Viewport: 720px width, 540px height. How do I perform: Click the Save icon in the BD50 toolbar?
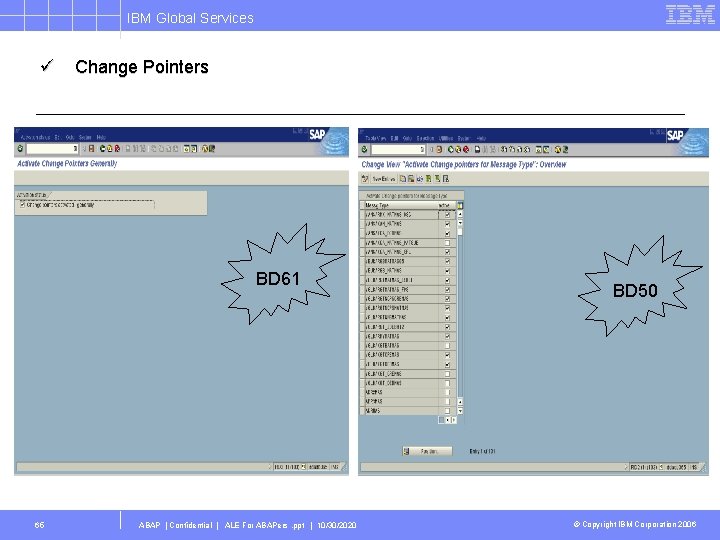point(439,149)
